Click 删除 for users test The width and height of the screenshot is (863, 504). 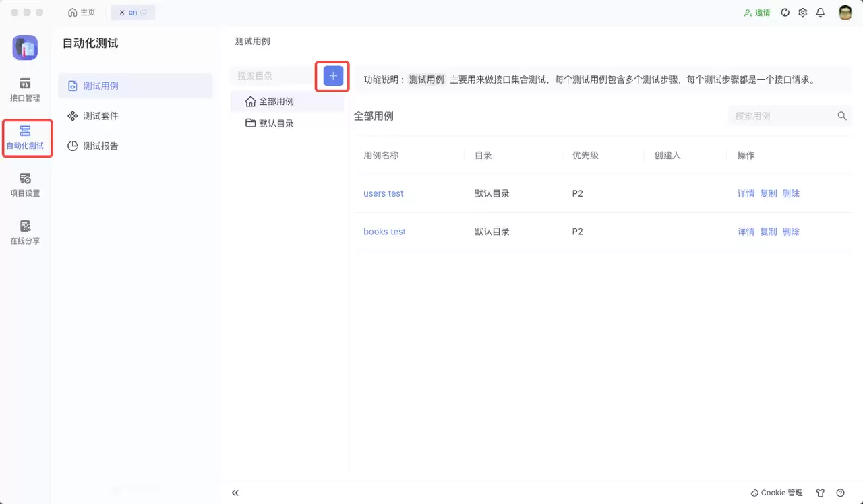pyautogui.click(x=791, y=193)
